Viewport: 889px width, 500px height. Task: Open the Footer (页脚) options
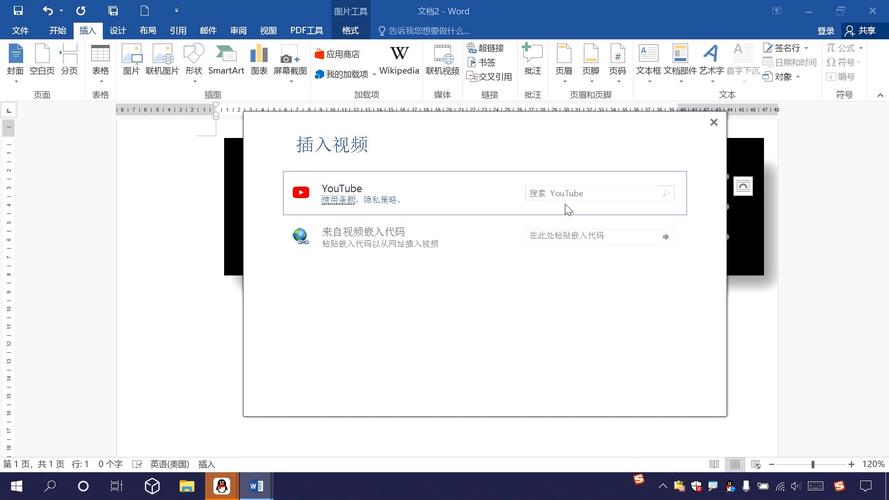point(590,61)
